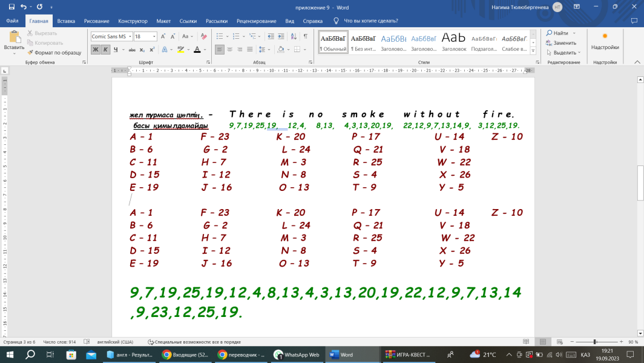Screen dimensions: 644x363
Task: Decrease font size with the shrink icon
Action: tap(173, 36)
